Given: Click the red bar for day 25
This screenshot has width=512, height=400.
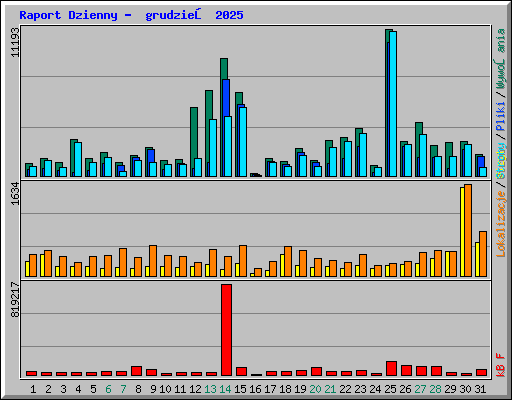Looking at the screenshot, I should (x=391, y=368).
